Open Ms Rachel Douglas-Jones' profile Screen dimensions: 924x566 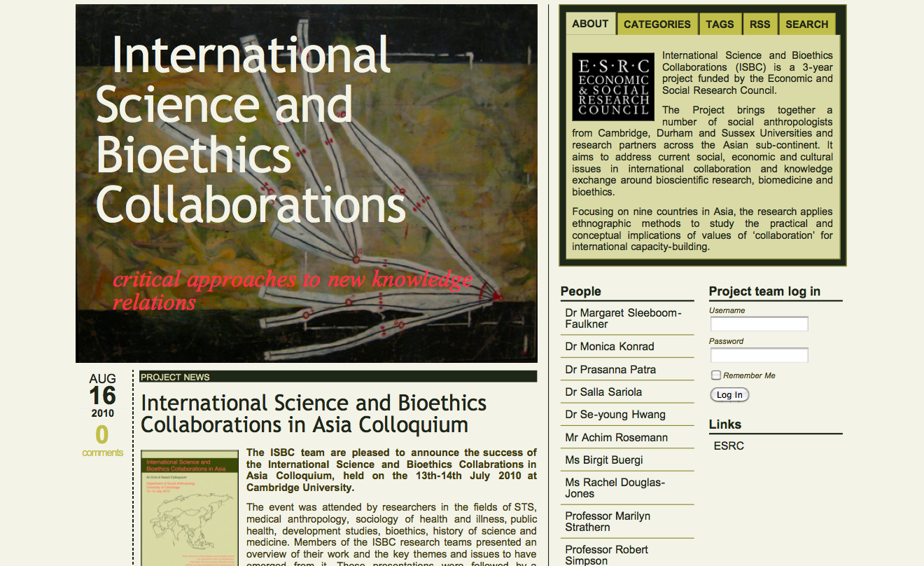(615, 488)
